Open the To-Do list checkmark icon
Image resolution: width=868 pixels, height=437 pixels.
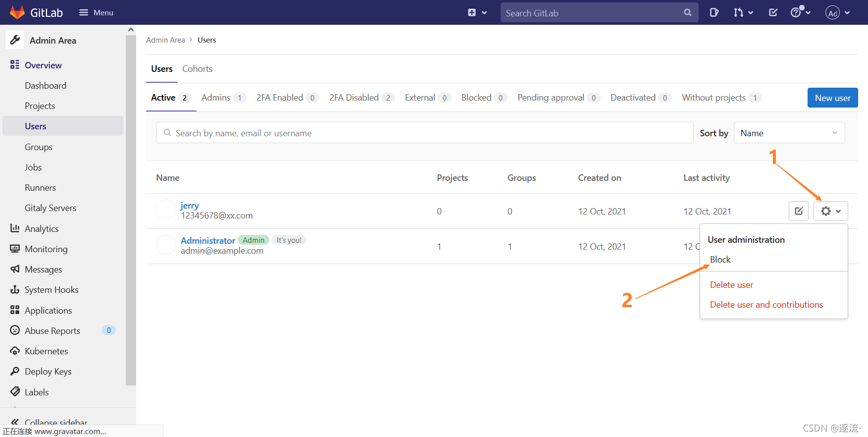point(773,12)
